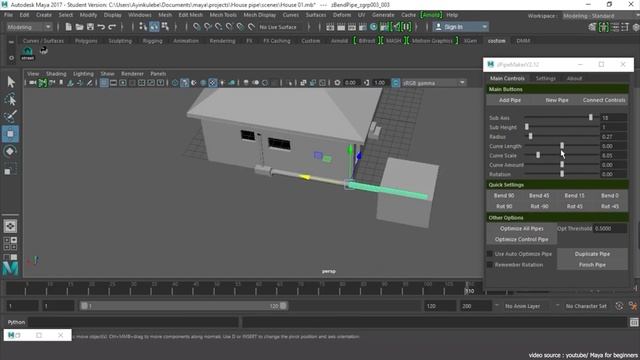The height and width of the screenshot is (360, 640).
Task: Click the Select by hierarchy icon
Action: (143, 27)
